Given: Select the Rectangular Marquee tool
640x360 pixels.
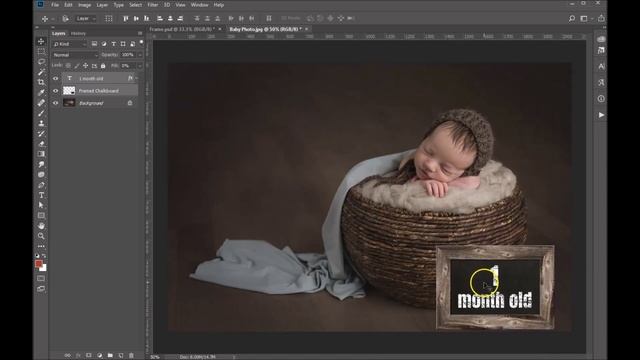Looking at the screenshot, I should tap(41, 51).
